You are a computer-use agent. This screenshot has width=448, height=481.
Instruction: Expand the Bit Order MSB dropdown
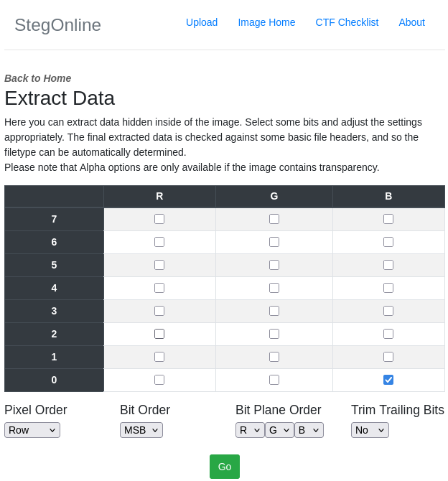coord(141,430)
